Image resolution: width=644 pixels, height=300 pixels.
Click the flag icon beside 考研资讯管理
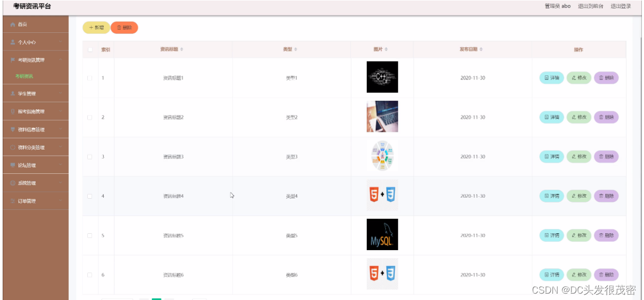tap(13, 60)
